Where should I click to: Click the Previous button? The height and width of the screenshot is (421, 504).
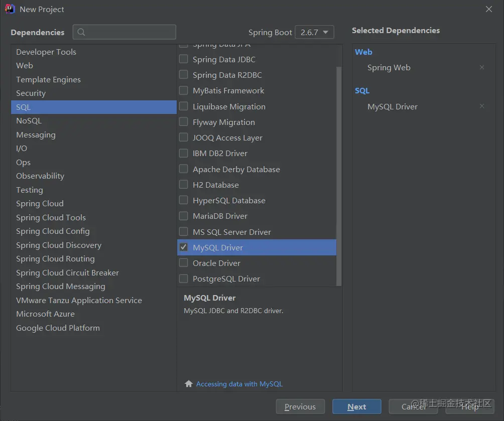pyautogui.click(x=300, y=406)
